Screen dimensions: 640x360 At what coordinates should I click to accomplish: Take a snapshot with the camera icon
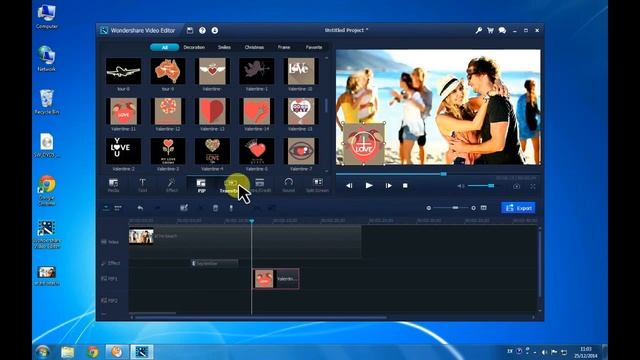[516, 186]
